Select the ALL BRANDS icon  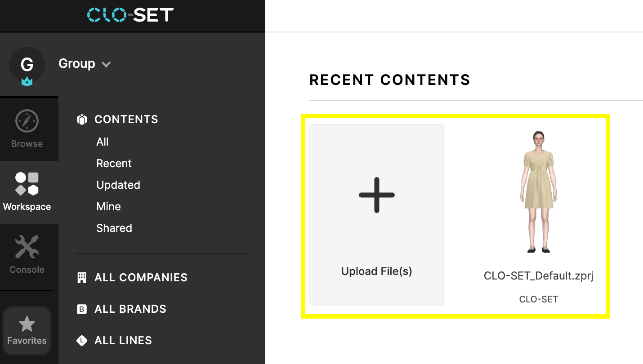pyautogui.click(x=81, y=309)
